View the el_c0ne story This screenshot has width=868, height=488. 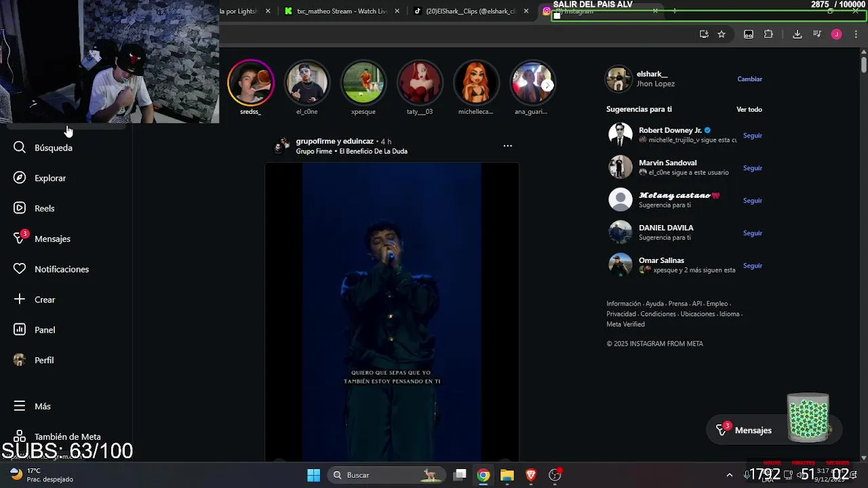coord(307,83)
